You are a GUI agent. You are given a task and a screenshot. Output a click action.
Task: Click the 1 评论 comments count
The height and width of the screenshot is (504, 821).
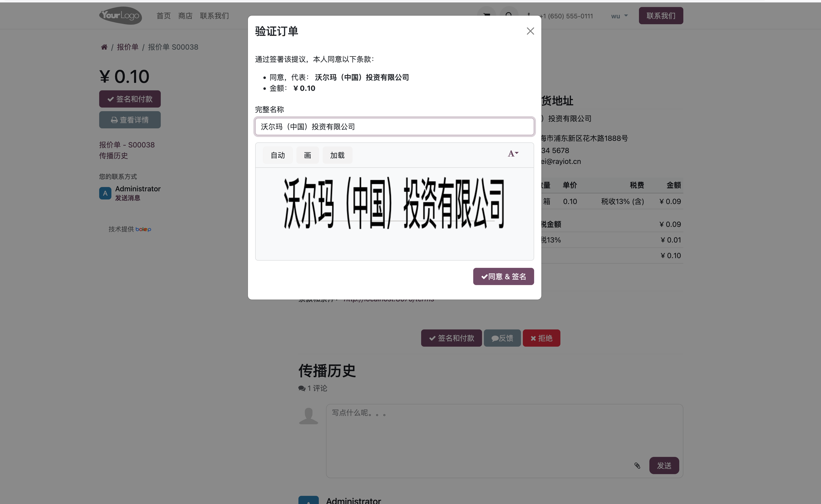313,388
